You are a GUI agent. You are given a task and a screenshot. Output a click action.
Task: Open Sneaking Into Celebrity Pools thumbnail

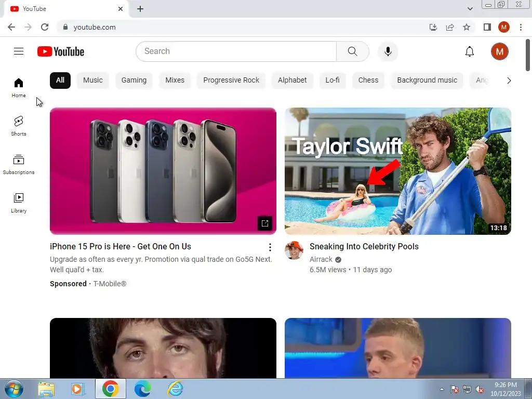pos(397,171)
